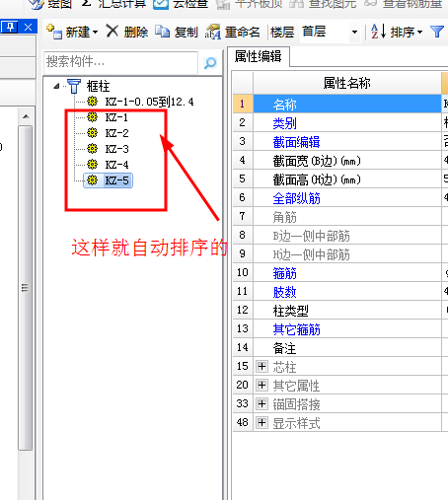Click the 云检查 toolbar icon
448x500 pixels.
pyautogui.click(x=161, y=4)
